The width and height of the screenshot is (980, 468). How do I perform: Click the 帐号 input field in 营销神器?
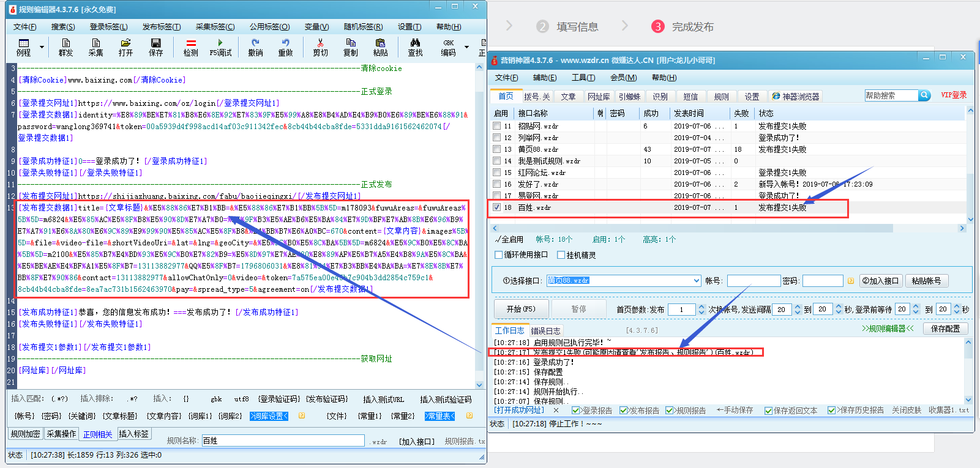754,281
